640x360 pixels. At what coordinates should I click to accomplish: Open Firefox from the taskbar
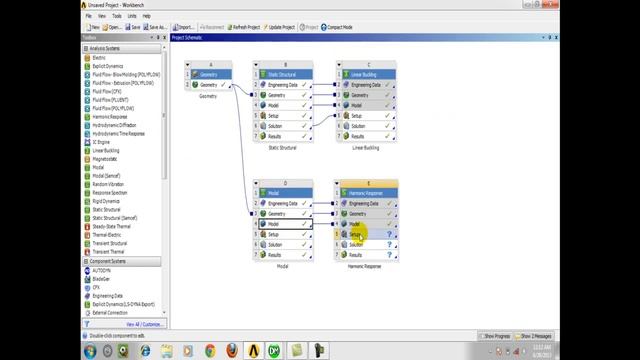[x=231, y=351]
